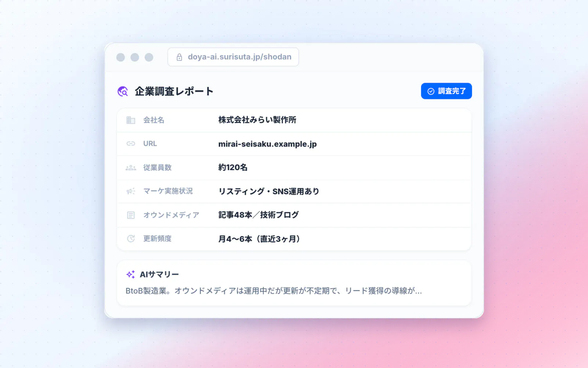Click the 調査完了 button
The image size is (588, 368).
click(446, 91)
